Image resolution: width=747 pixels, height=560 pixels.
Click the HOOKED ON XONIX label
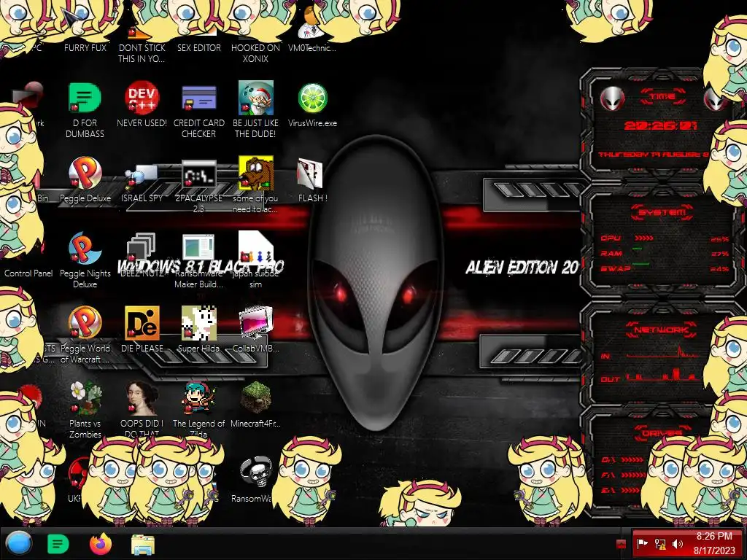coord(256,53)
